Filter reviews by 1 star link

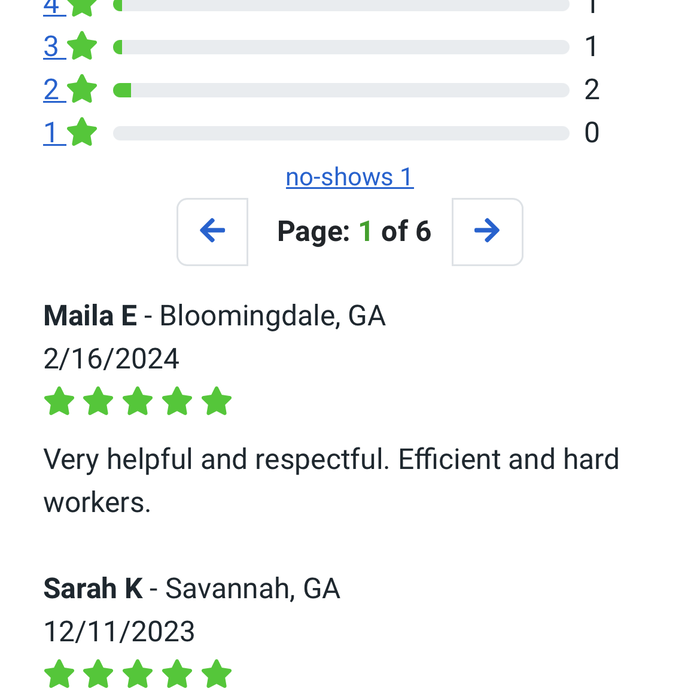coord(54,133)
